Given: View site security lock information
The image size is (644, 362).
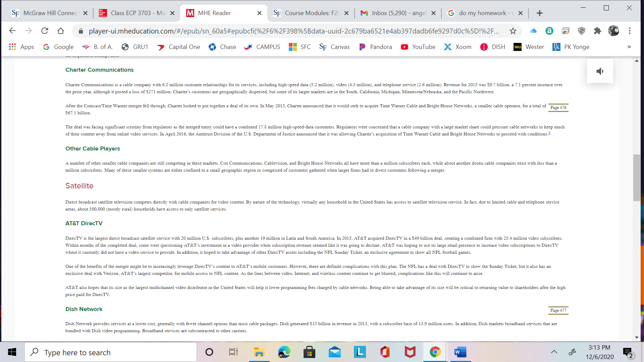Looking at the screenshot, I should pos(80,31).
